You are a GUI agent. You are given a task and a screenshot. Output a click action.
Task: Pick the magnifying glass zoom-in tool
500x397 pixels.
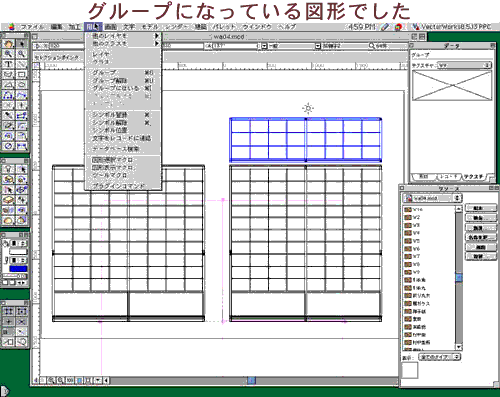pos(8,54)
